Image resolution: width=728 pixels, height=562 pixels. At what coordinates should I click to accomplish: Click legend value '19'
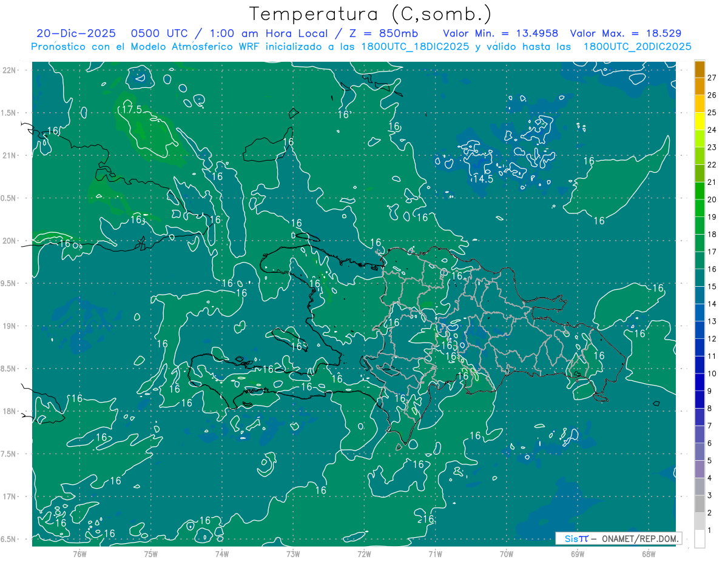point(712,217)
